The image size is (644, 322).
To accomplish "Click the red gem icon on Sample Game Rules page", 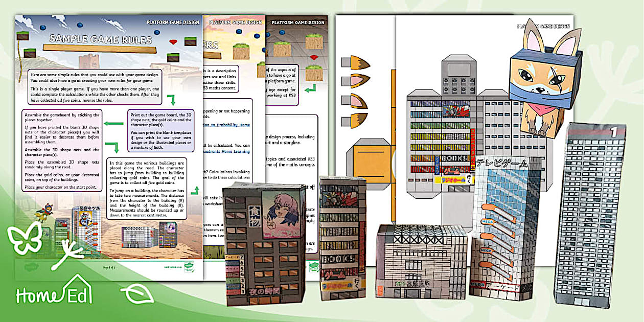I will tap(173, 42).
